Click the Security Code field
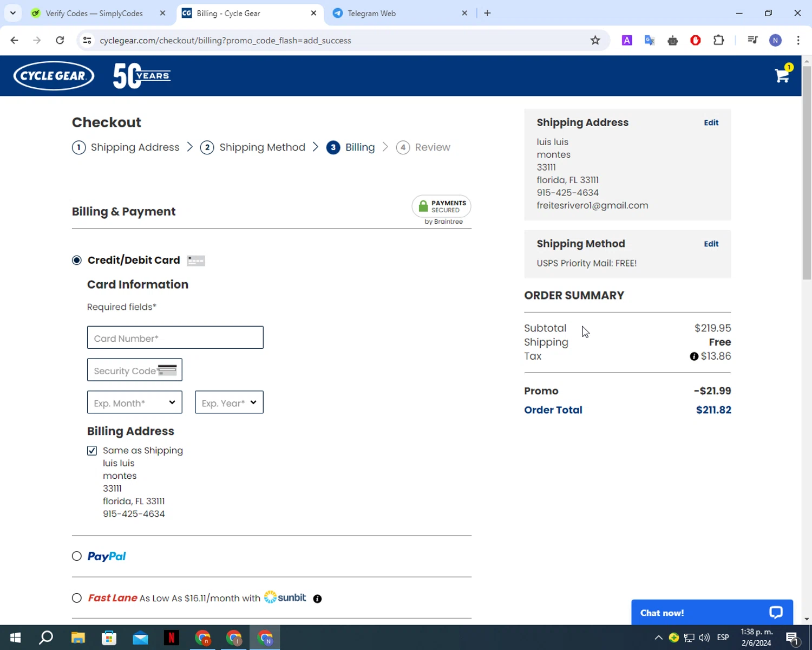The height and width of the screenshot is (650, 812). point(135,370)
